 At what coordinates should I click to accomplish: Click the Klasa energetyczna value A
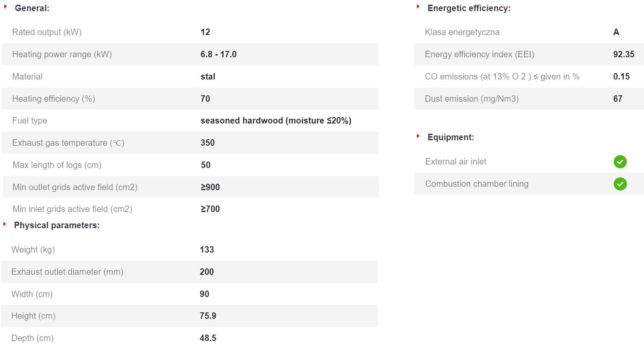tap(616, 32)
